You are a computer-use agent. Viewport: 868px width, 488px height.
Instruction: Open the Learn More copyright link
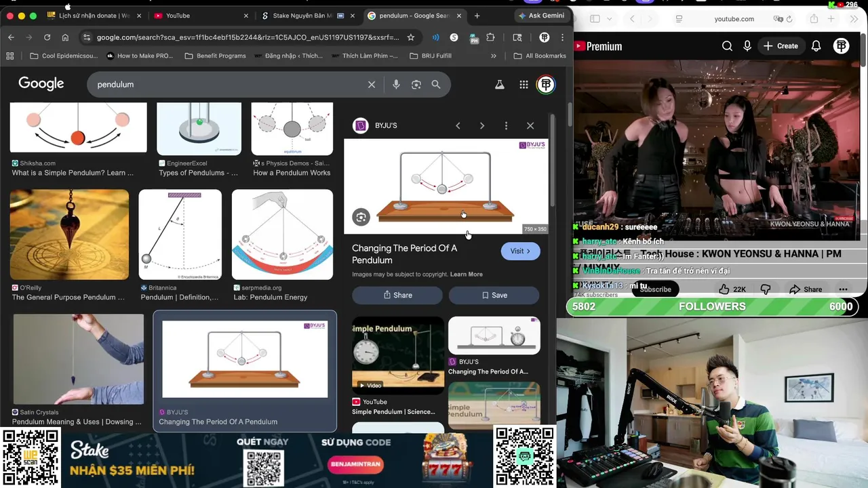(467, 274)
